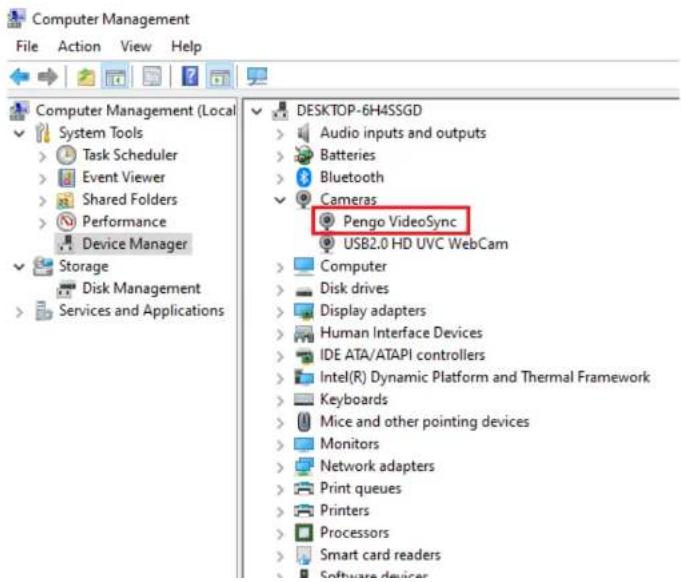The width and height of the screenshot is (681, 582).
Task: Click the Performance gauge icon
Action: click(66, 222)
